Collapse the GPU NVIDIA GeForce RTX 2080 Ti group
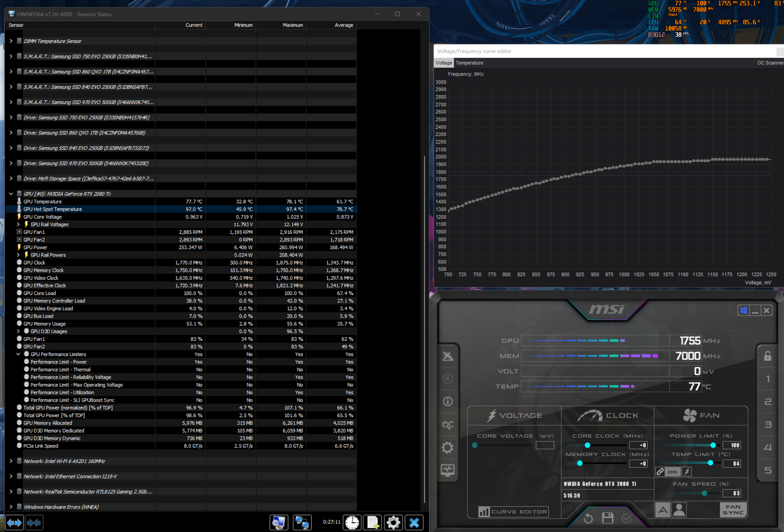The height and width of the screenshot is (532, 784). [x=11, y=194]
